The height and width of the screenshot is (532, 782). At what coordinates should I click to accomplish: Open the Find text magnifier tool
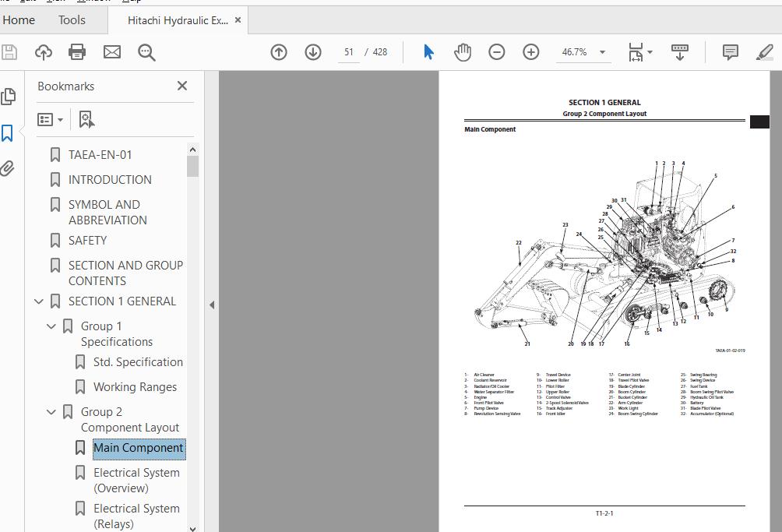pos(146,52)
